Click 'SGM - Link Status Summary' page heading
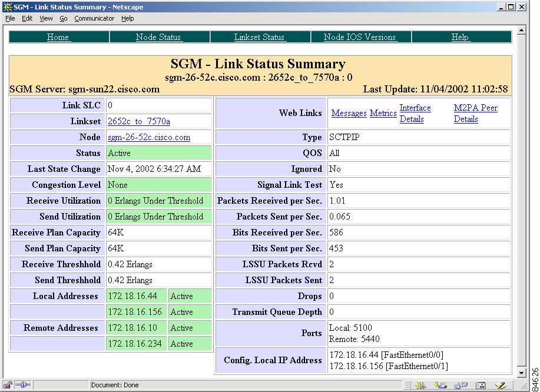The height and width of the screenshot is (392, 540). coord(259,64)
